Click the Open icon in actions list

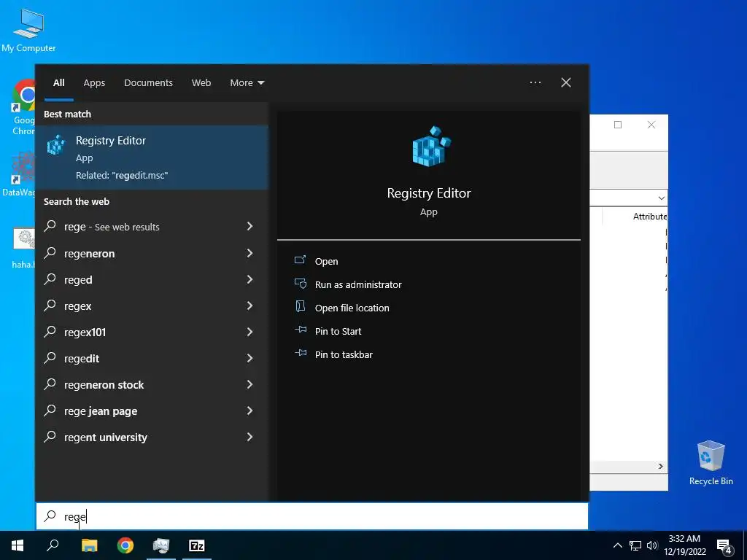coord(300,260)
